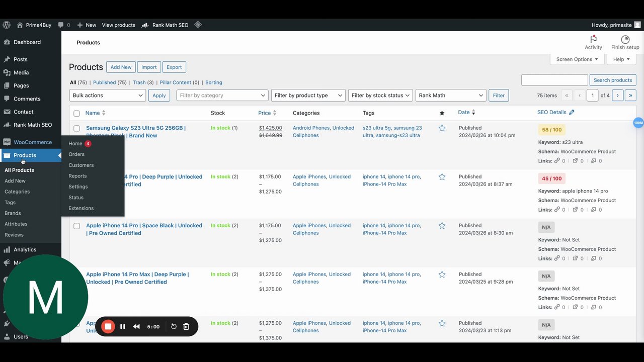Restart the screen recording
This screenshot has width=644, height=362.
pyautogui.click(x=174, y=326)
